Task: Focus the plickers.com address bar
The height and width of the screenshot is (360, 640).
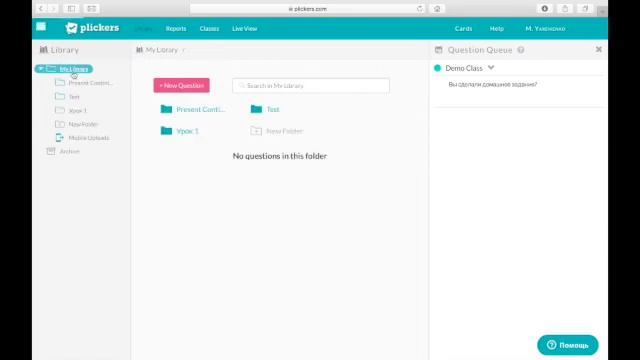Action: point(307,9)
